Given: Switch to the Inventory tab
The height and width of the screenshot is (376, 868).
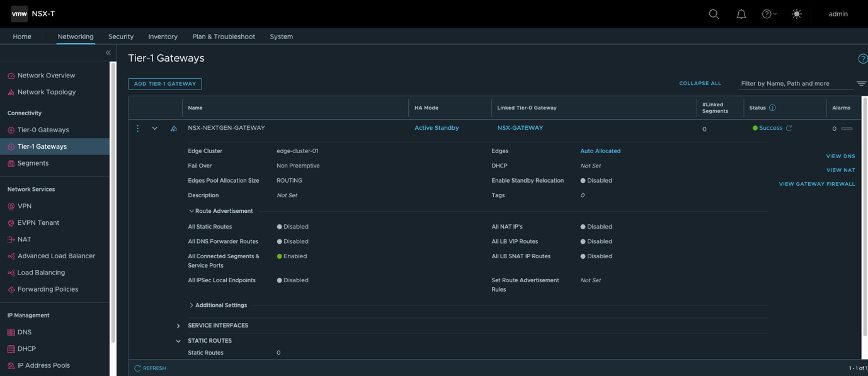Looking at the screenshot, I should [x=163, y=37].
